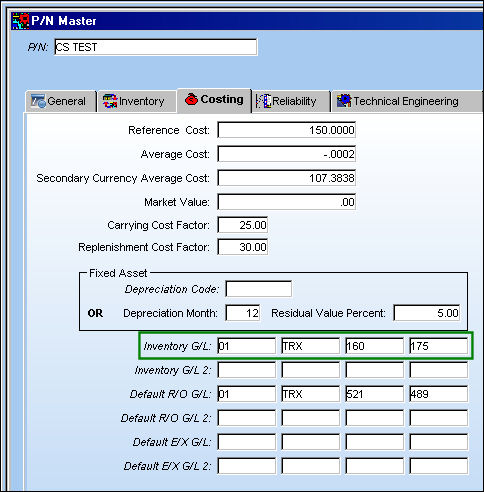Click the P/N Master window title icon
Image resolution: width=484 pixels, height=492 pixels.
pos(20,21)
